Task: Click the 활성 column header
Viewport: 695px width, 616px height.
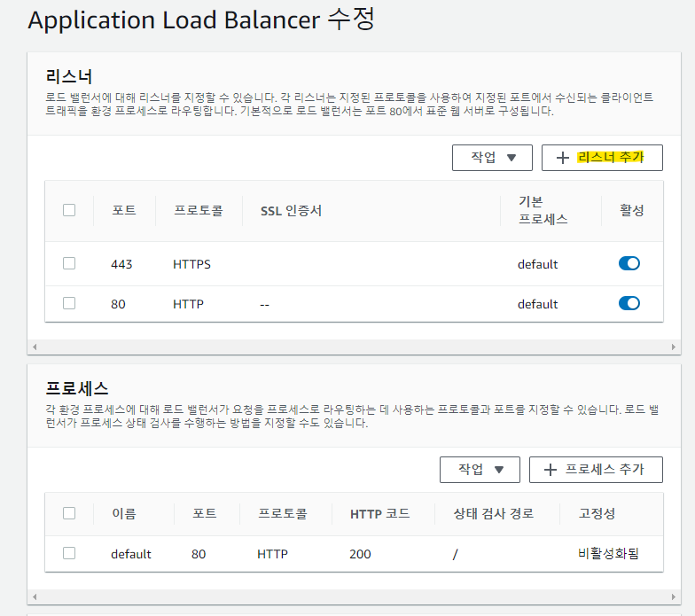Action: [631, 210]
